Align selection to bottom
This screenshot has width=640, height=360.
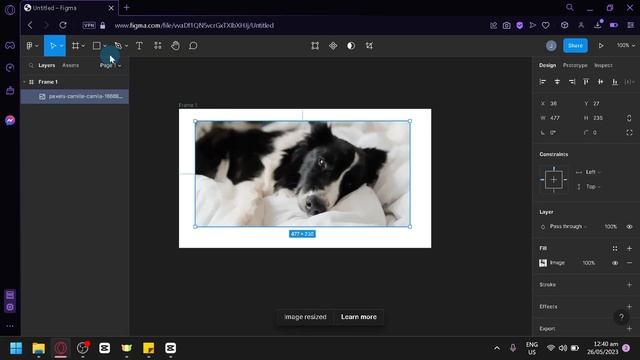click(x=615, y=82)
